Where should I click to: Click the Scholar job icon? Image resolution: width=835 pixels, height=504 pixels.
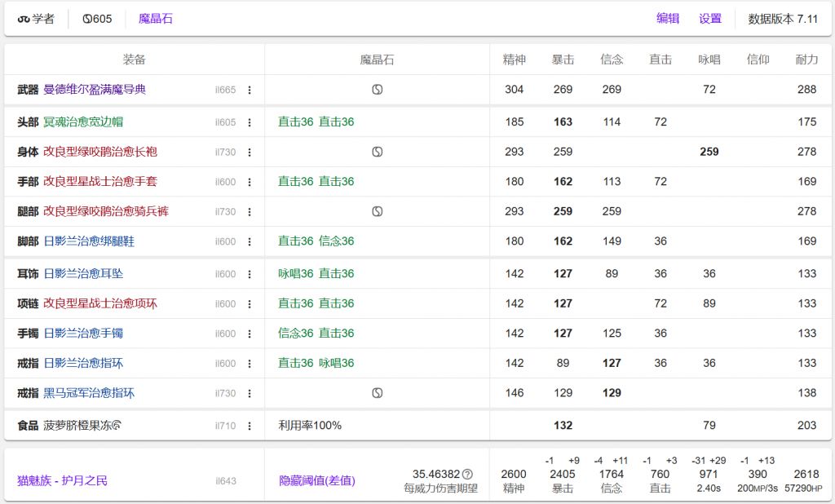(x=24, y=18)
